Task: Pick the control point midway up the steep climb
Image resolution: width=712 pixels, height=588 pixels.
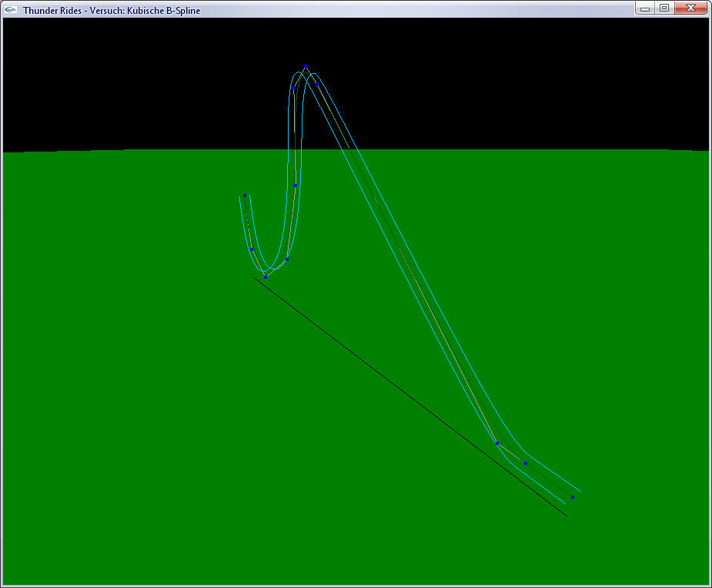Action: [x=295, y=185]
